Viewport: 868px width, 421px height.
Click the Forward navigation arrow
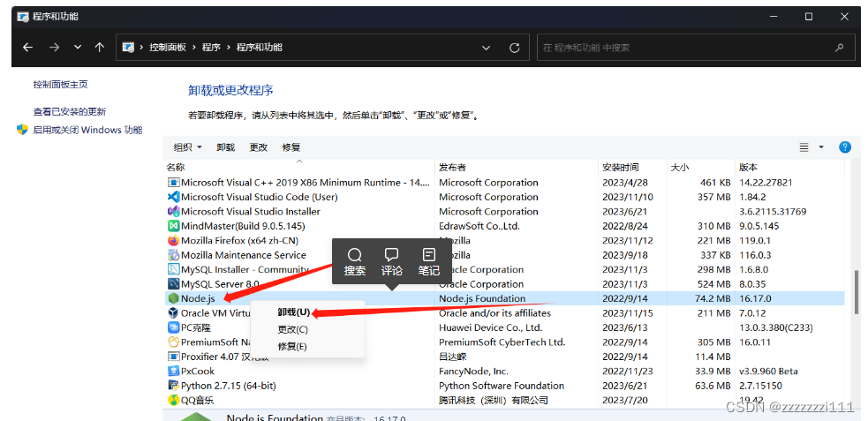pyautogui.click(x=54, y=48)
